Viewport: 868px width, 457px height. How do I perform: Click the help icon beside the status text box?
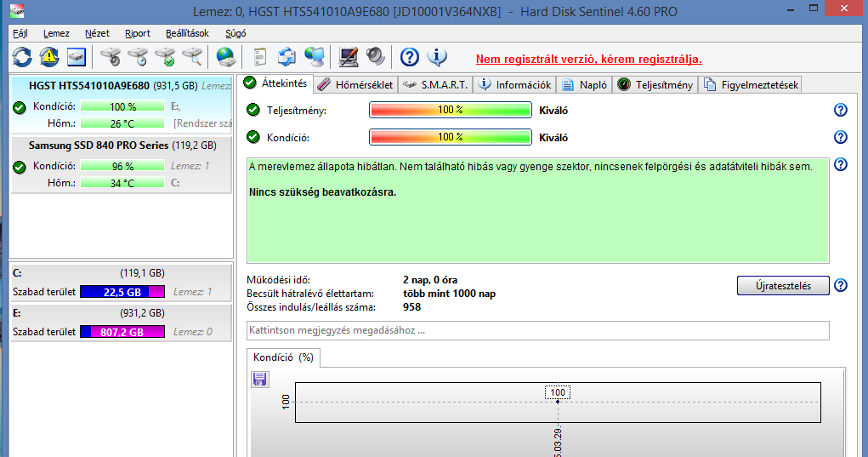tap(840, 164)
